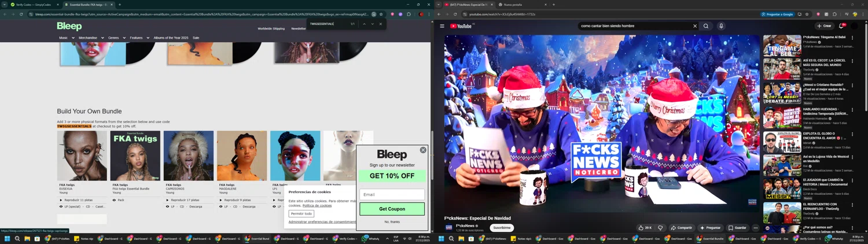Switch to Verify Codes SimplyCodes tab
868x244 pixels.
point(34,5)
